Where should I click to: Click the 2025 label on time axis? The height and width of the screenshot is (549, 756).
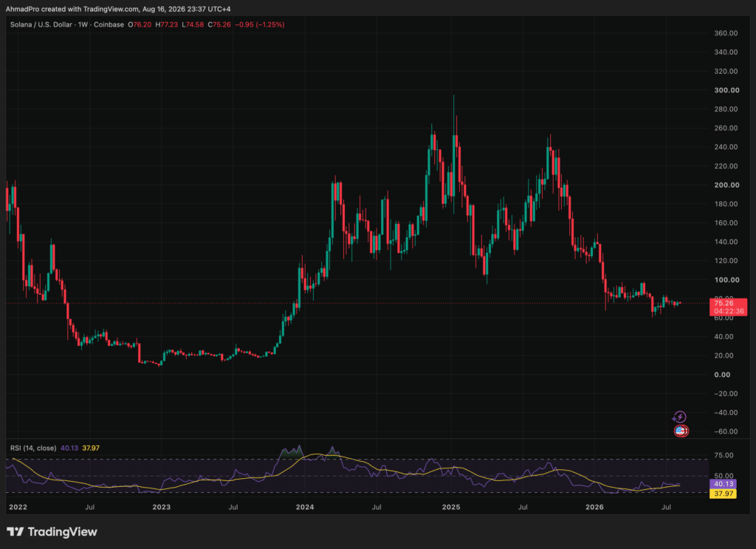[x=451, y=507]
